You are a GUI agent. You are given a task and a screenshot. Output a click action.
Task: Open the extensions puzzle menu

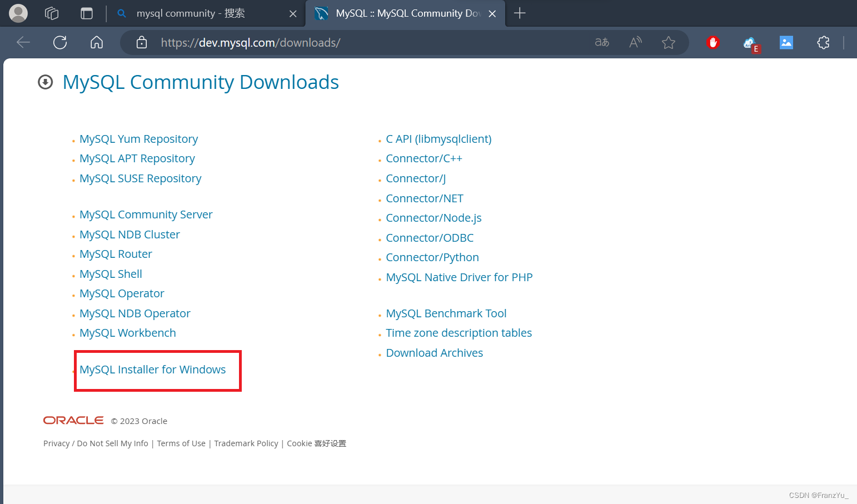[x=823, y=42]
